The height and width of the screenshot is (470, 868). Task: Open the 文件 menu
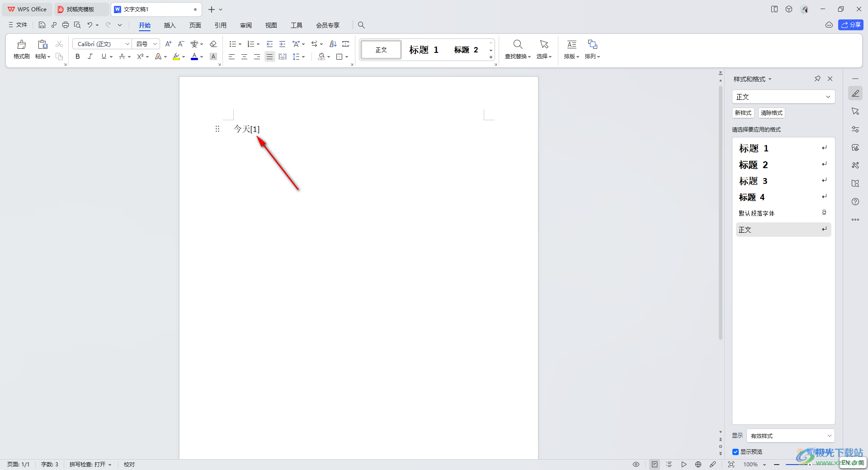18,25
